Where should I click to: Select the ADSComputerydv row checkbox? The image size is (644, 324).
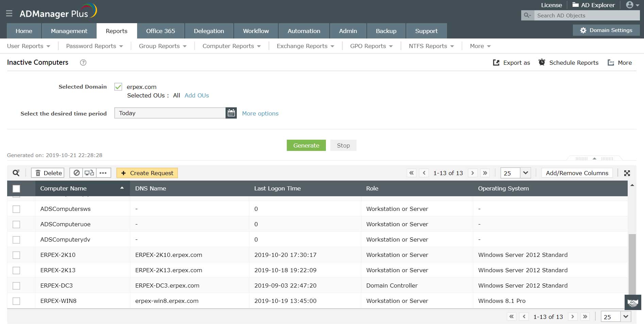16,240
